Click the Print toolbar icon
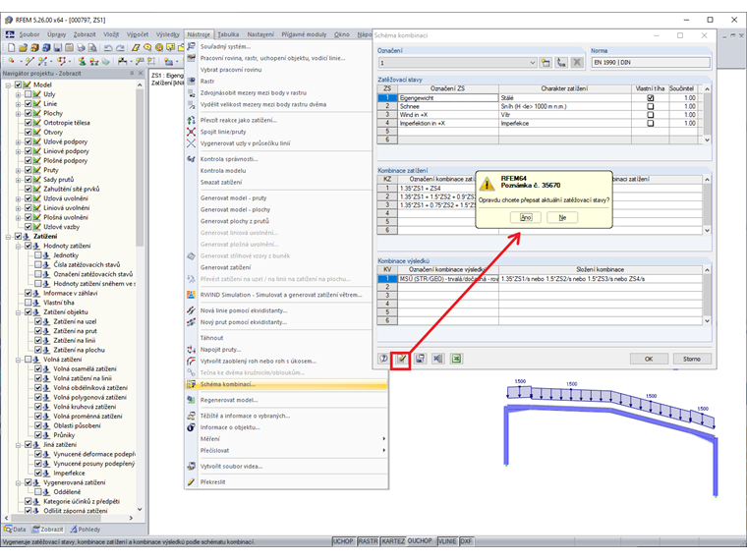 click(81, 47)
